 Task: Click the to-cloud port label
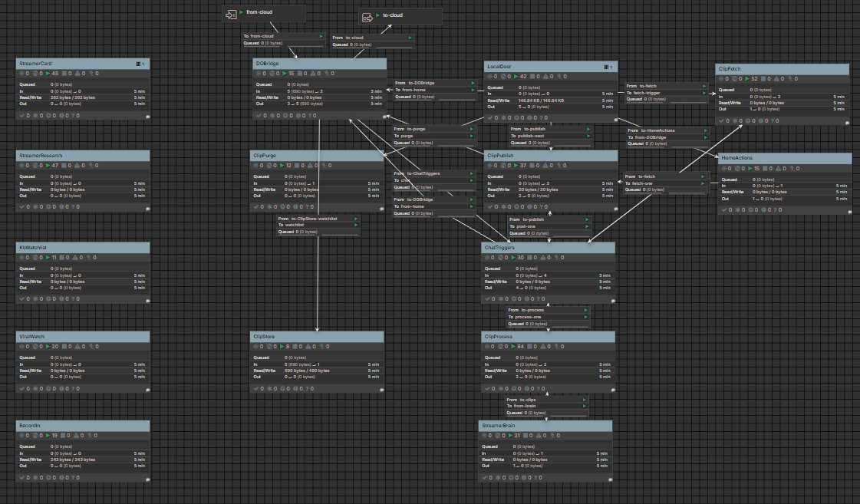(393, 15)
